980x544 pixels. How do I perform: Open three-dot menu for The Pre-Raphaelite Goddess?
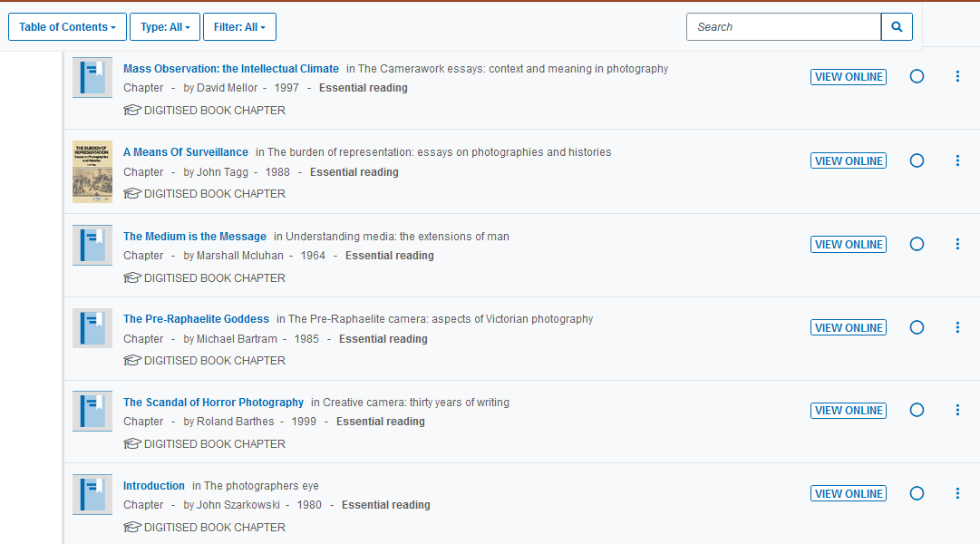[x=957, y=327]
